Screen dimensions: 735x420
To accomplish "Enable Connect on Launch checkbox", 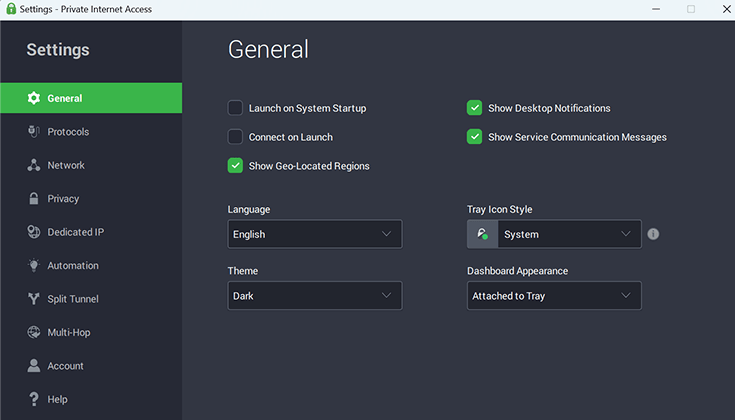I will [x=235, y=137].
